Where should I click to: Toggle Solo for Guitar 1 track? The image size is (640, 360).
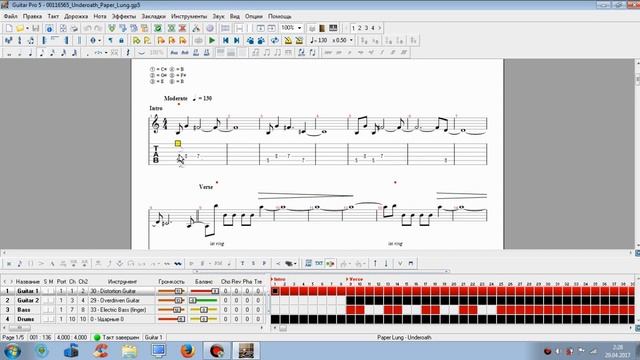click(x=46, y=291)
